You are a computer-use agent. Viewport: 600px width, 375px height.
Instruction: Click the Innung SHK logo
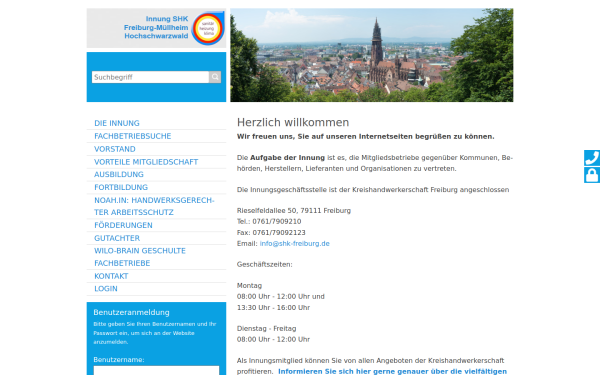156,28
